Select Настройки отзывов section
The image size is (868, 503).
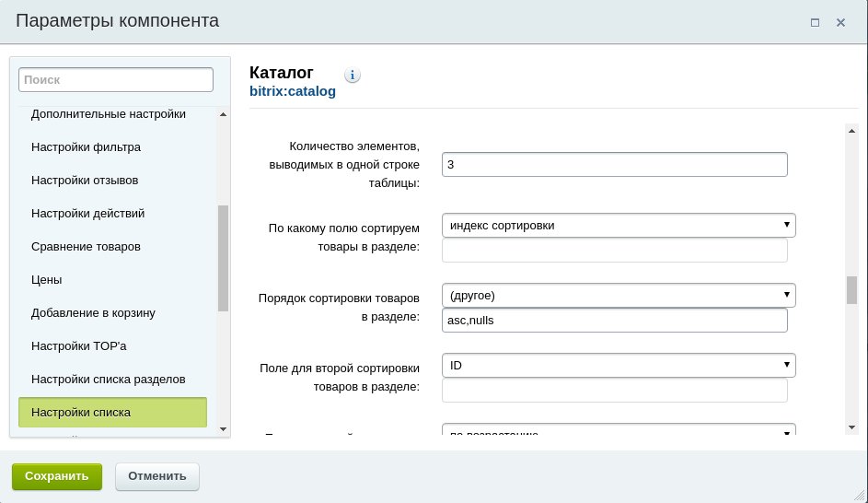(85, 181)
